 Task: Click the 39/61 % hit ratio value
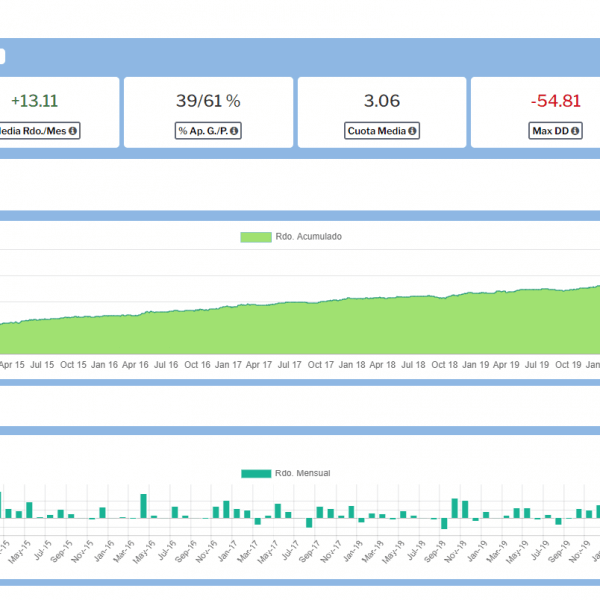pyautogui.click(x=208, y=101)
